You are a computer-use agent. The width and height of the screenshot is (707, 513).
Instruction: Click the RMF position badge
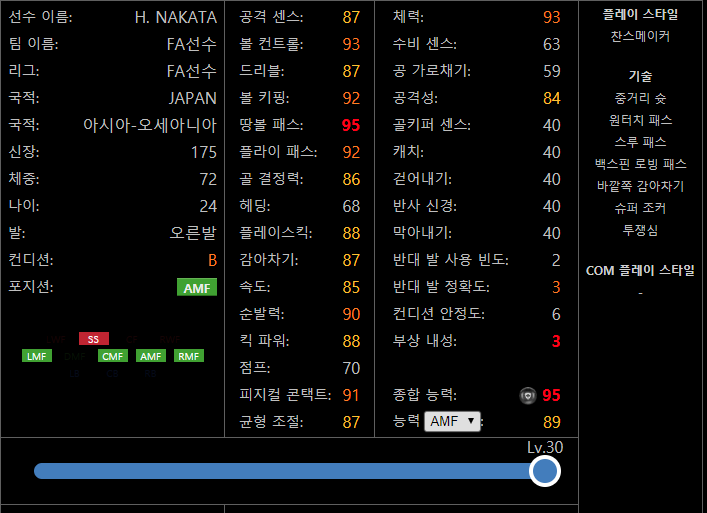pos(188,356)
